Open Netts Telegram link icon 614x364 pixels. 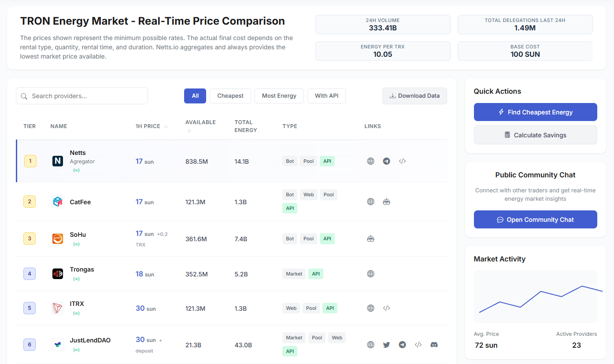386,161
